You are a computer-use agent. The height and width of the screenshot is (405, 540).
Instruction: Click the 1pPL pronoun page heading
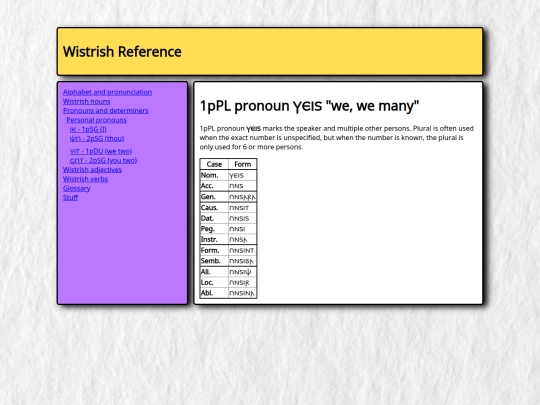[309, 106]
